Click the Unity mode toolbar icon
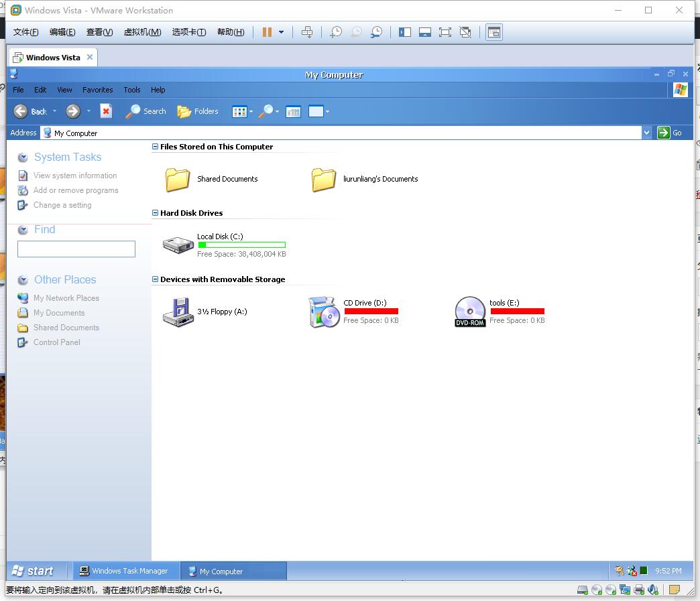This screenshot has width=700, height=601. (x=465, y=32)
